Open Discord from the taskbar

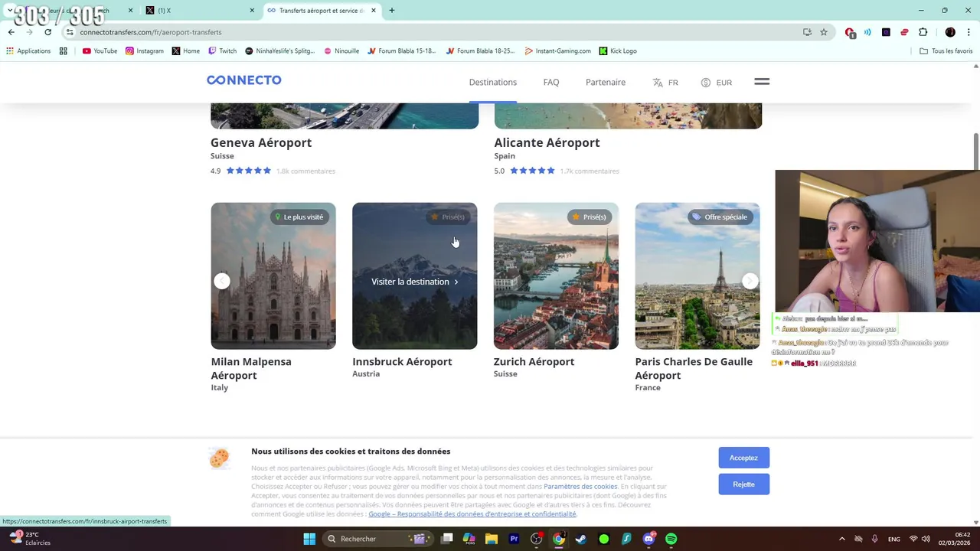point(648,539)
